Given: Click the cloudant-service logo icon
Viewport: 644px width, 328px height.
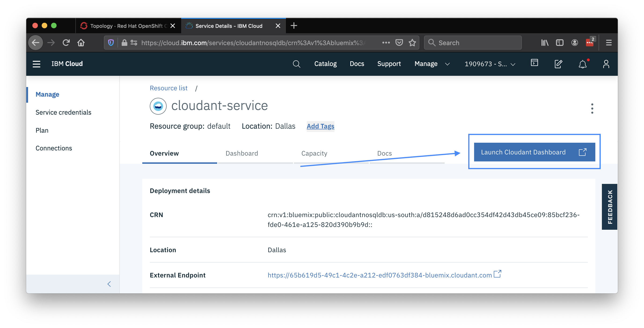Looking at the screenshot, I should pyautogui.click(x=158, y=106).
